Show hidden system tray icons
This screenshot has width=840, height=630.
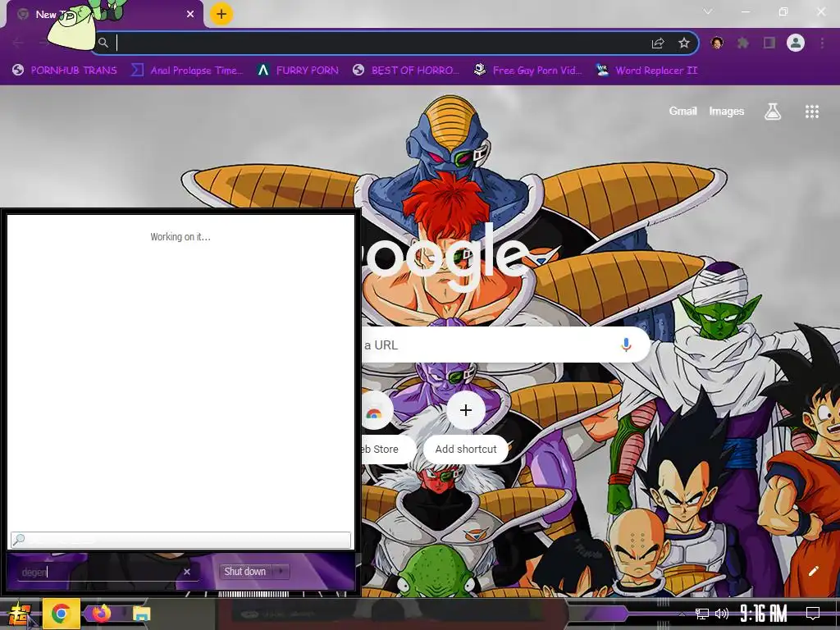[682, 614]
